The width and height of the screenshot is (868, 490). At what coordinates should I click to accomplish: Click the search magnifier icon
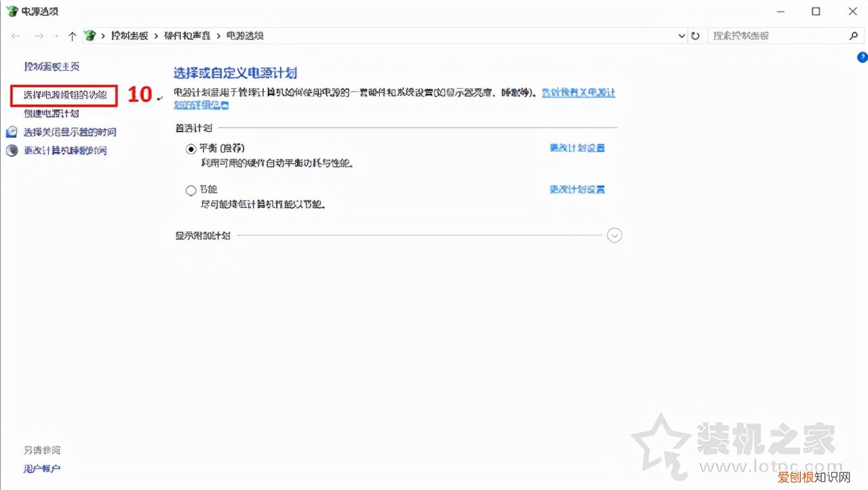tap(854, 35)
